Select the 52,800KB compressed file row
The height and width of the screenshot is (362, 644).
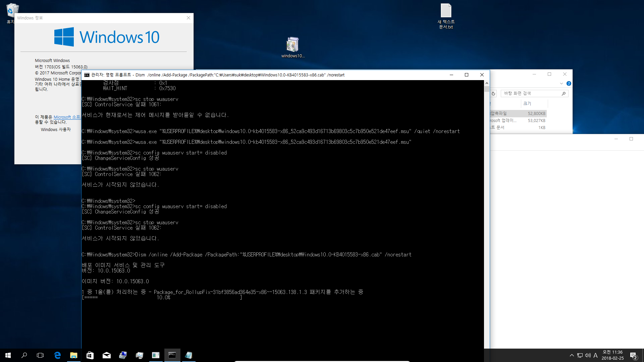pyautogui.click(x=518, y=113)
